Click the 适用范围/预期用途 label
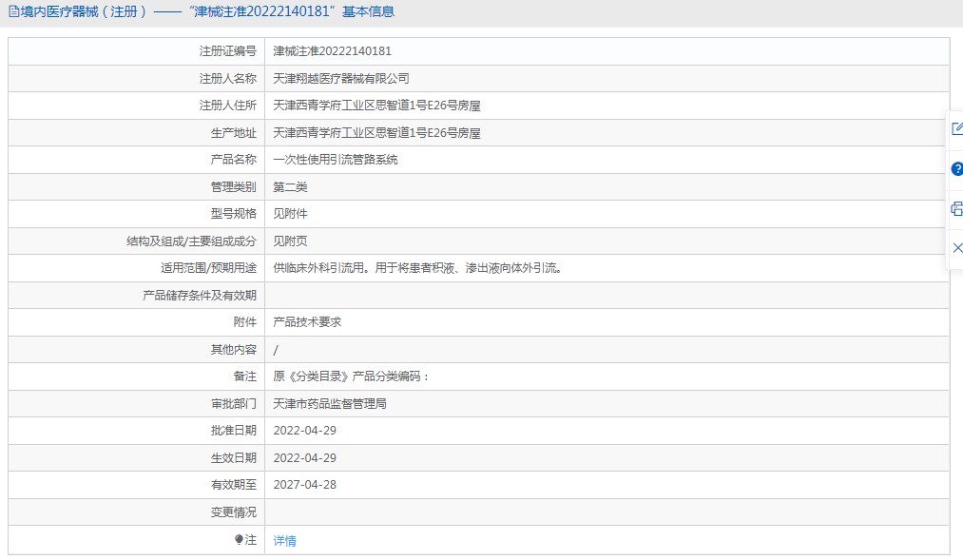This screenshot has height=560, width=963. pyautogui.click(x=209, y=268)
